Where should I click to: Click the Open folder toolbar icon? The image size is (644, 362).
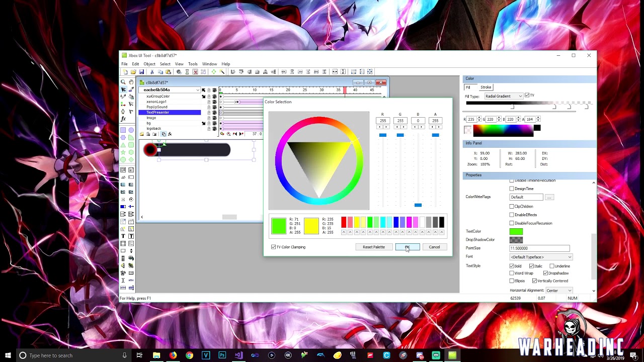tap(133, 72)
